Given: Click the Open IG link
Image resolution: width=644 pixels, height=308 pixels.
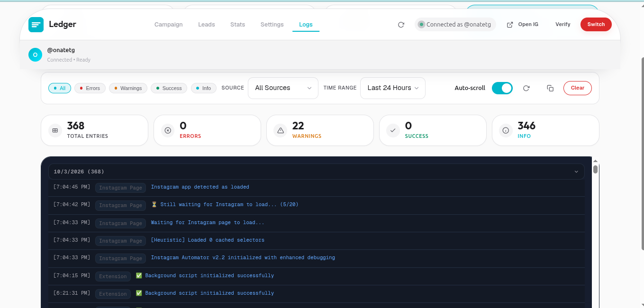Looking at the screenshot, I should click(x=523, y=25).
